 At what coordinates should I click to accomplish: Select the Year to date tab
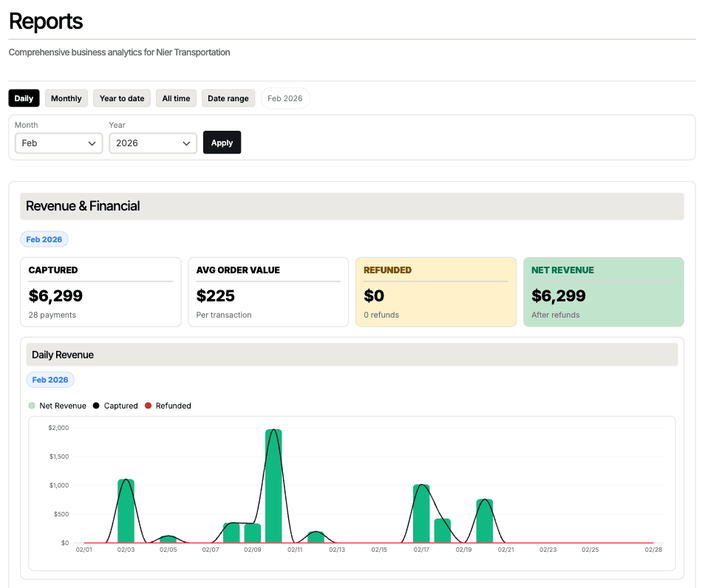pos(121,98)
